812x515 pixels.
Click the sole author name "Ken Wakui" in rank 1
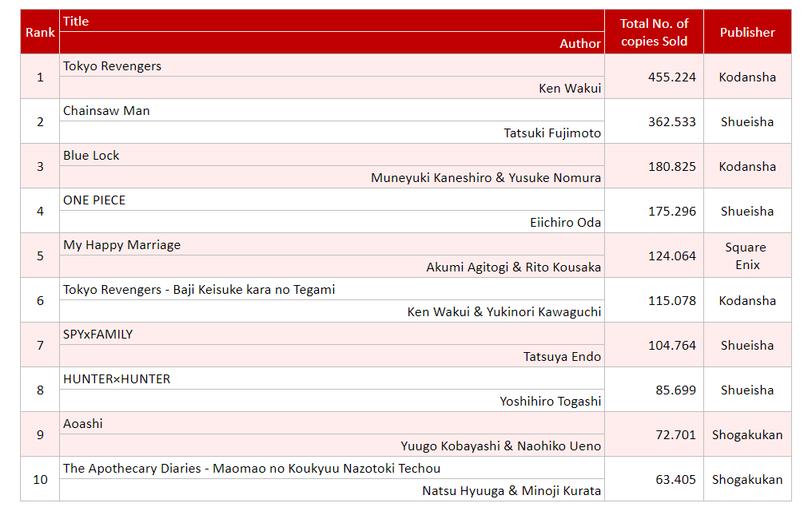point(570,89)
